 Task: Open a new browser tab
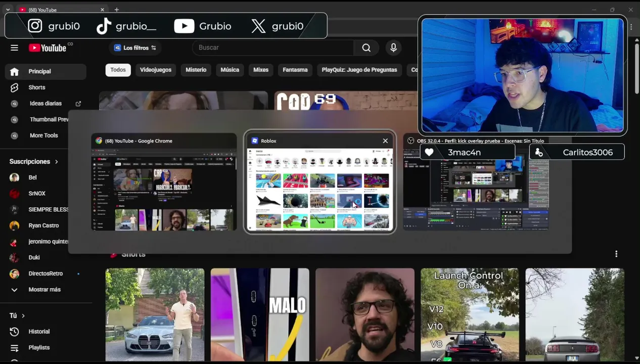click(x=116, y=10)
